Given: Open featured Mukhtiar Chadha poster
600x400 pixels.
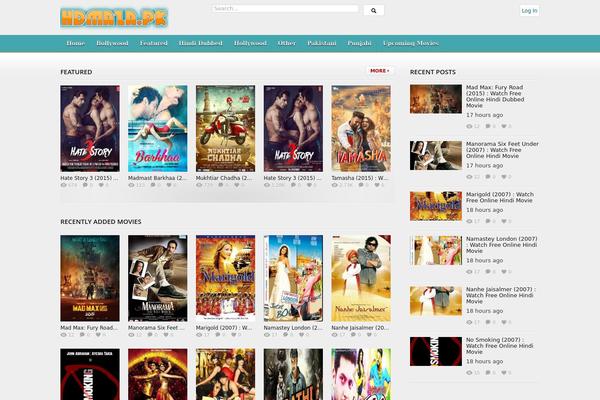Looking at the screenshot, I should tap(225, 129).
